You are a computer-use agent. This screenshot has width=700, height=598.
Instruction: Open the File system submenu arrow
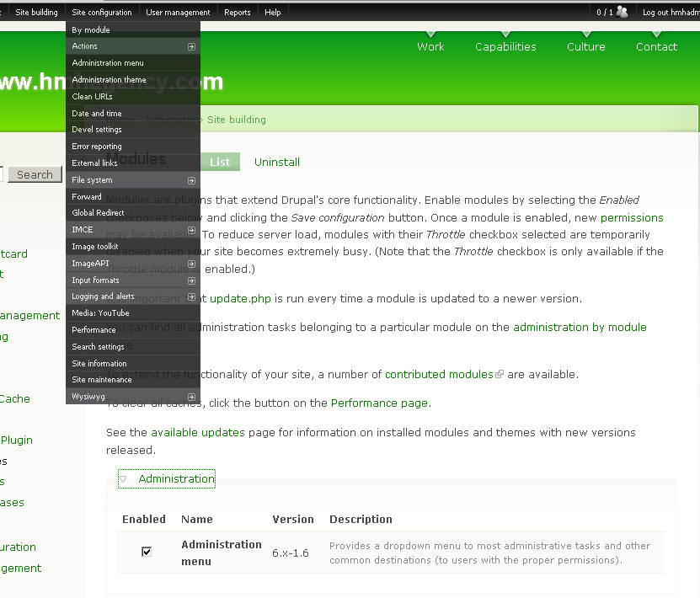tap(193, 179)
